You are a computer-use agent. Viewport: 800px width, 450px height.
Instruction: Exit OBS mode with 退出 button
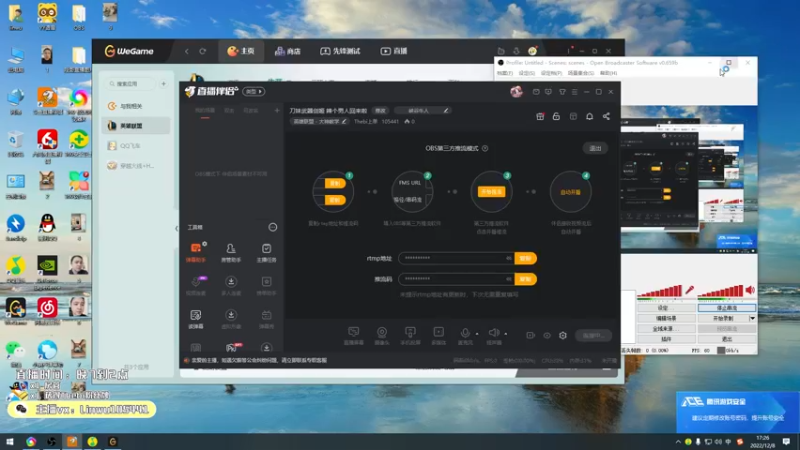tap(595, 148)
